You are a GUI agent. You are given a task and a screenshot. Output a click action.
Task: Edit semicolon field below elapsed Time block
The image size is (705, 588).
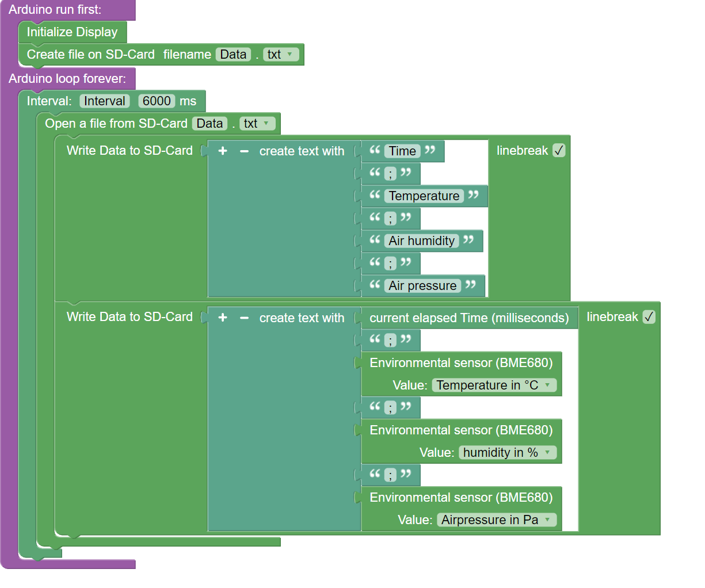pyautogui.click(x=390, y=340)
